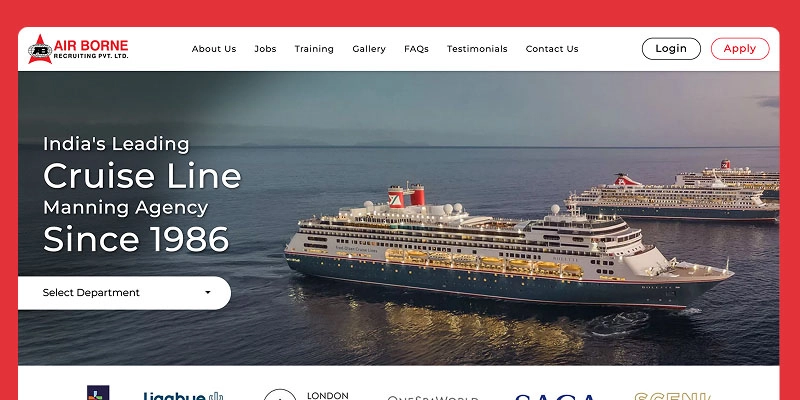
Task: Click the large cruise ship in hero image
Action: coord(509,247)
